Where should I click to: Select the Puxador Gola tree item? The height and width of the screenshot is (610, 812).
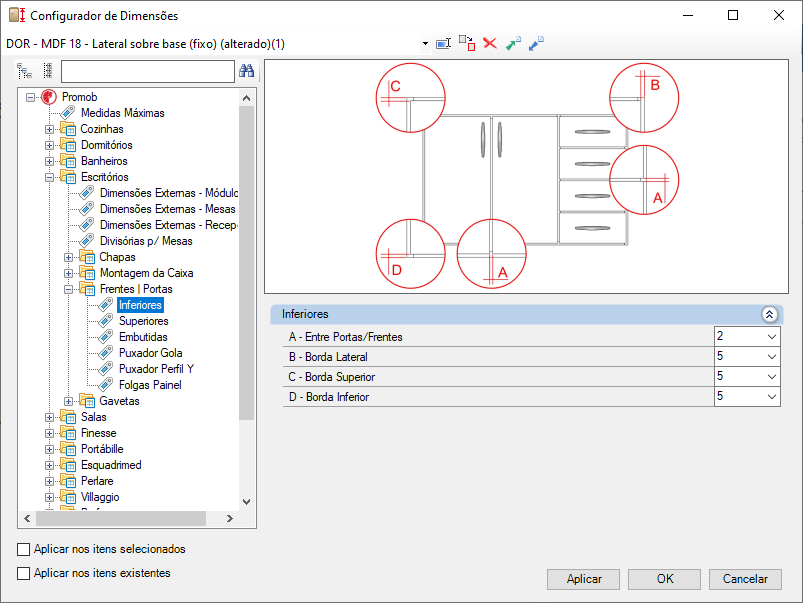(x=150, y=353)
